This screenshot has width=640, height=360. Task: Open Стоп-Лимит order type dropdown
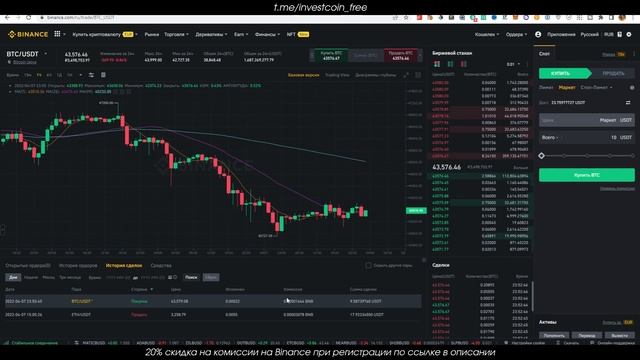(x=596, y=87)
